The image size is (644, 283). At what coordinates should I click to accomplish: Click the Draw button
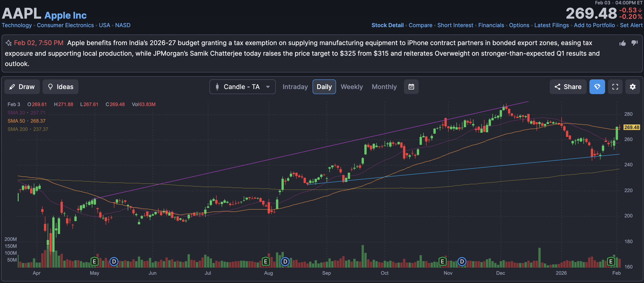tap(22, 87)
